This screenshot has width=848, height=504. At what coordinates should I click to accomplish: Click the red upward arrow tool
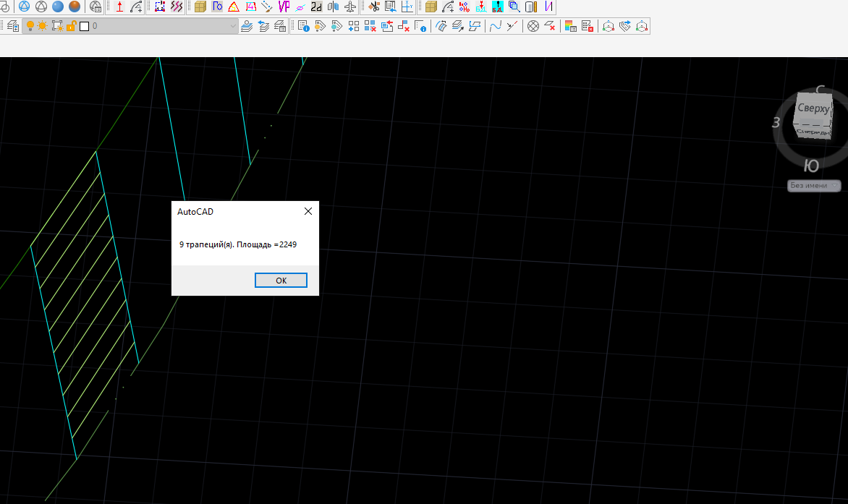(x=120, y=7)
